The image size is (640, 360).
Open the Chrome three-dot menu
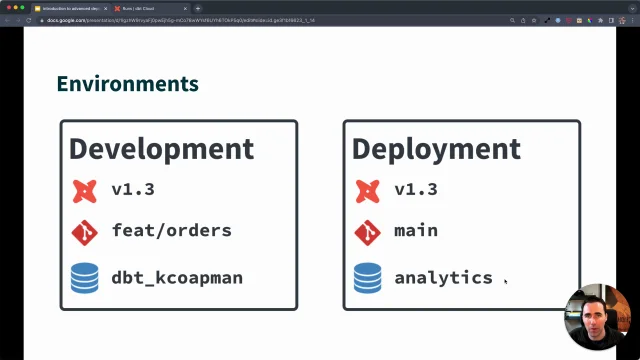(633, 20)
